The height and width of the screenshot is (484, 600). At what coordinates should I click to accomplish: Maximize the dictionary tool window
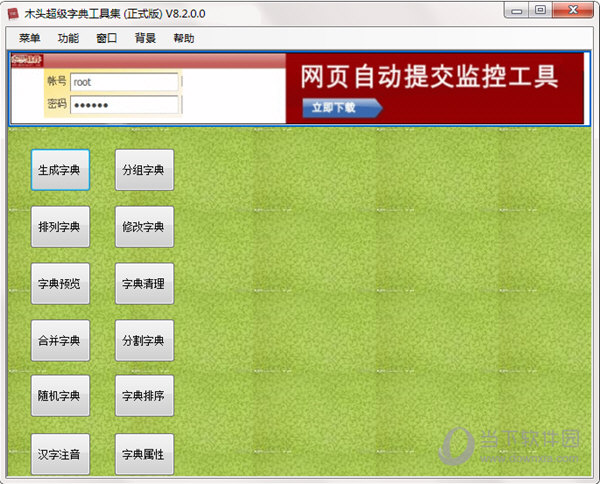click(x=540, y=10)
